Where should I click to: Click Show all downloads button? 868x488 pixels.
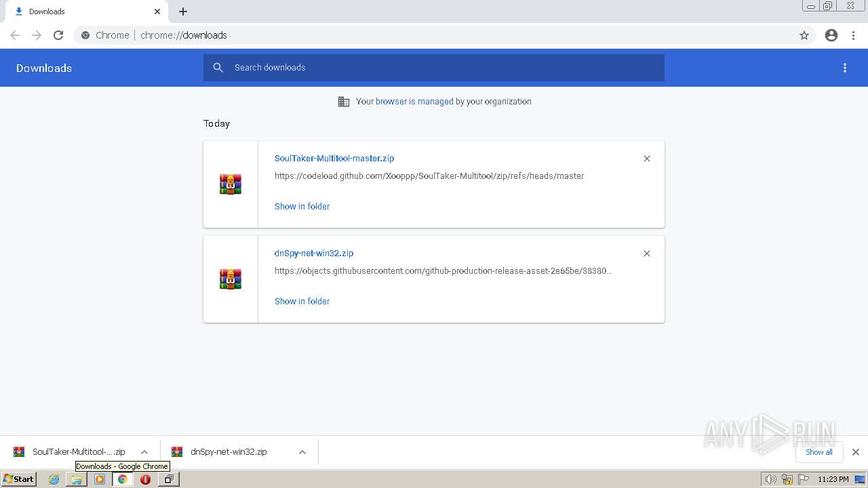(x=819, y=452)
